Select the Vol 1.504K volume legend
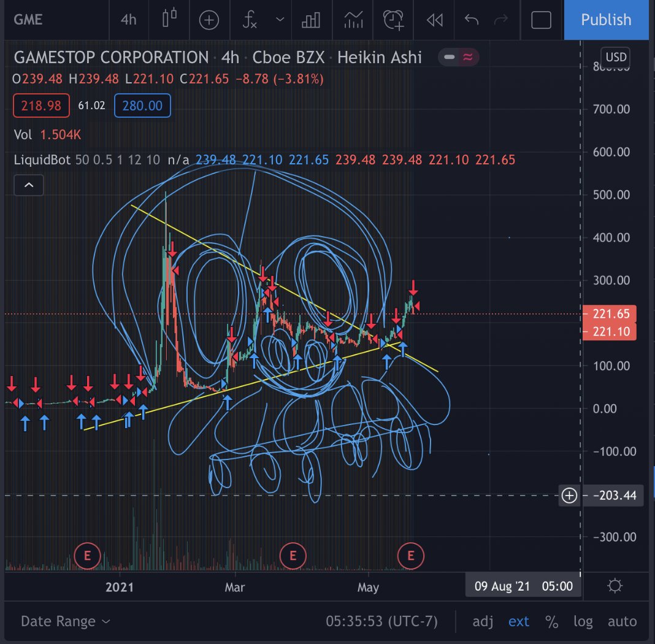 click(x=47, y=134)
